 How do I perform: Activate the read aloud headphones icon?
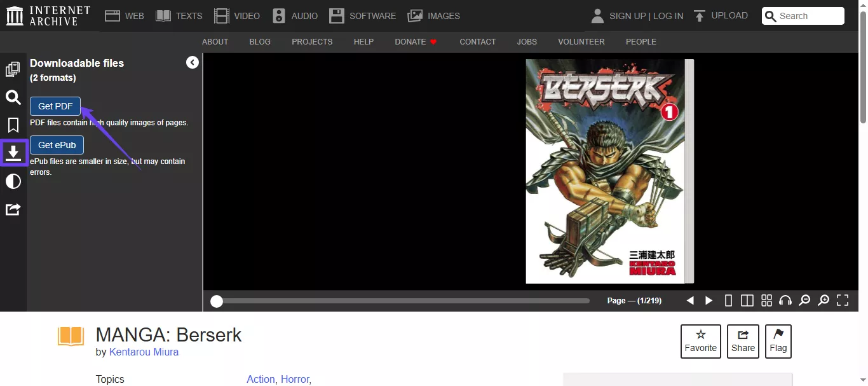point(785,300)
